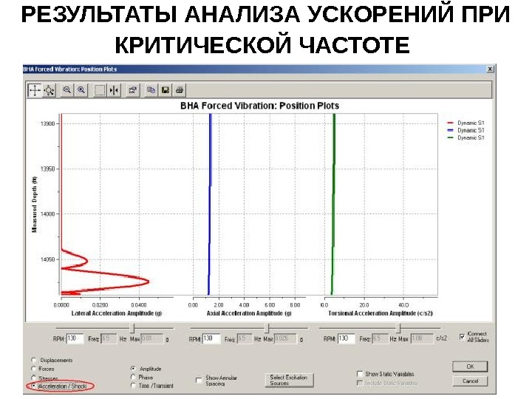Select the Displacements radio button
532x399 pixels.
pos(33,360)
